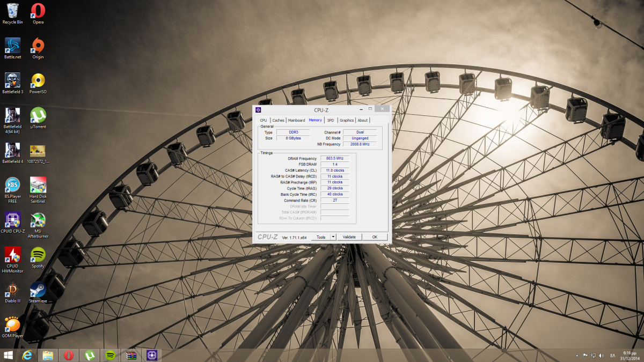Viewport: 644px width, 362px height.
Task: Switch to µTorrent in the taskbar
Action: coord(90,355)
